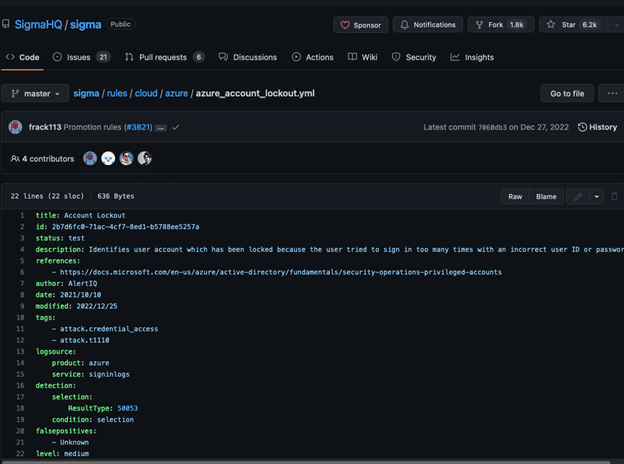This screenshot has width=624, height=464.
Task: Open the Raw file view
Action: (x=515, y=197)
